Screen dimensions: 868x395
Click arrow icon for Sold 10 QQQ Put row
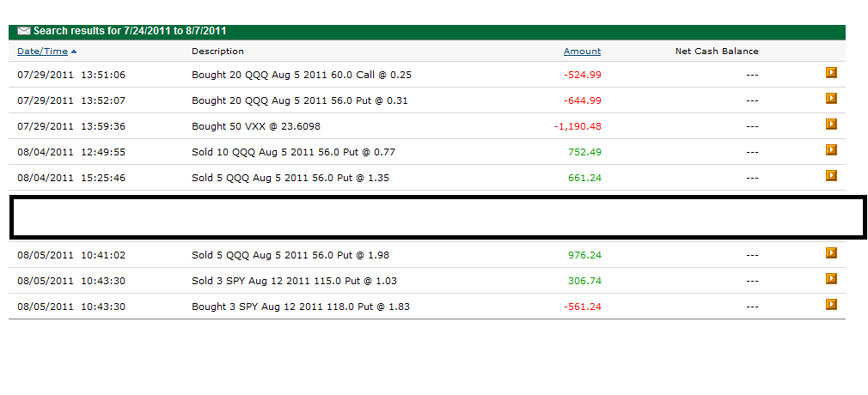click(831, 150)
